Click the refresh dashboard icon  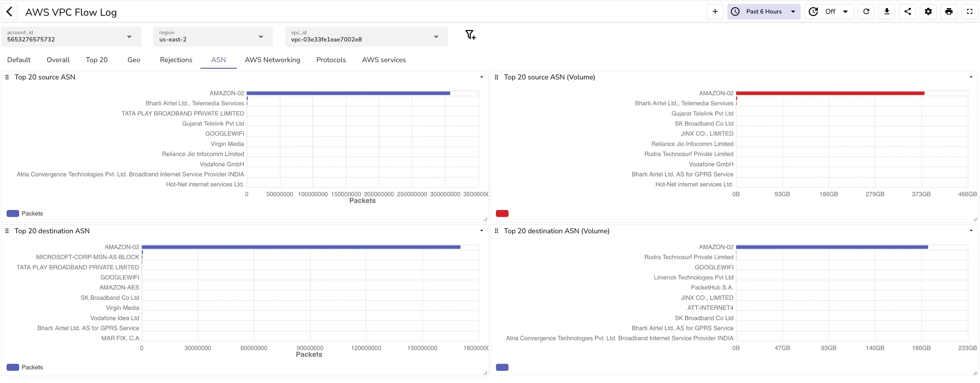866,12
